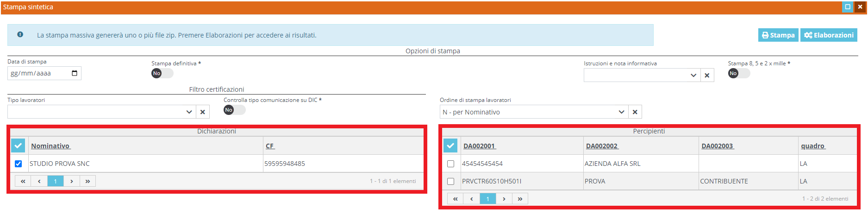The height and width of the screenshot is (215, 868).
Task: Toggle Stampa definitiva switch
Action: (162, 73)
